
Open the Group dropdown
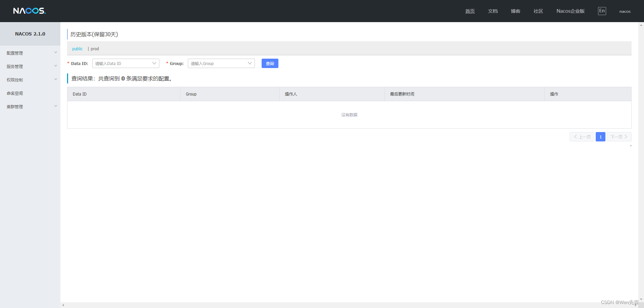(x=221, y=63)
